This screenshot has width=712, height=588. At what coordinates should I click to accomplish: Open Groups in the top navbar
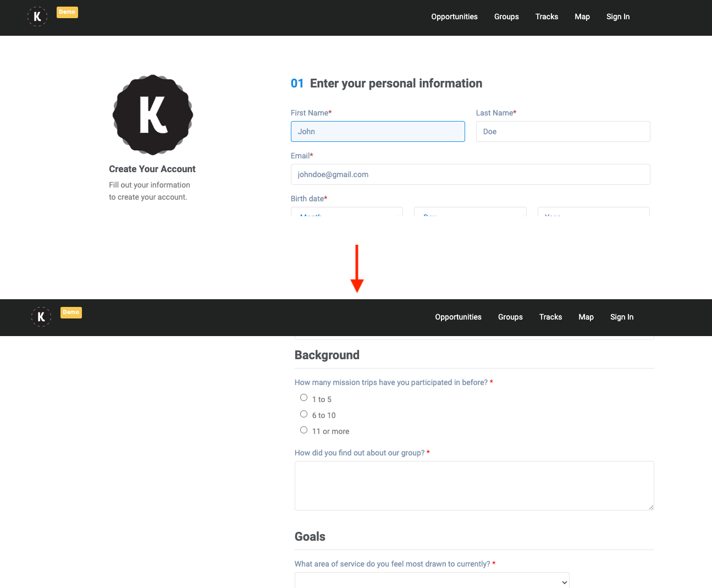pos(506,17)
